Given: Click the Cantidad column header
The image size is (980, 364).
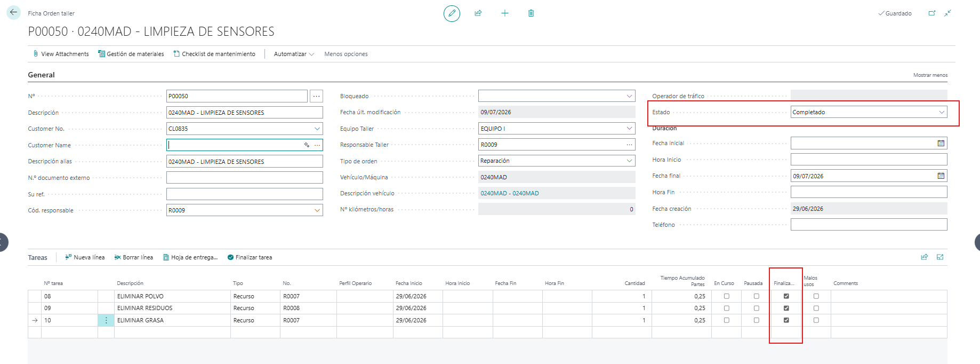Looking at the screenshot, I should 634,283.
